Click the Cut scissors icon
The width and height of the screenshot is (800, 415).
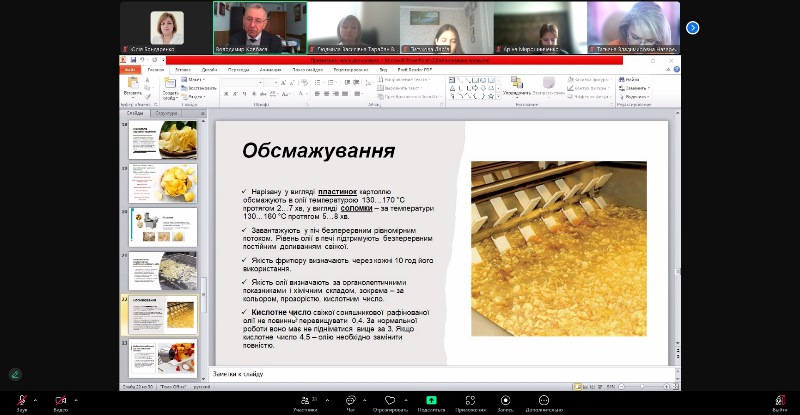point(147,80)
